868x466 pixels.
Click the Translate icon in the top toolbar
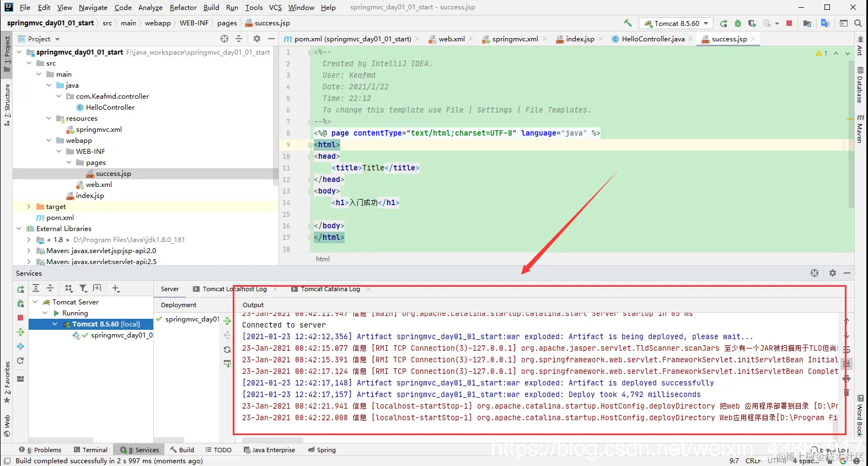[x=826, y=23]
